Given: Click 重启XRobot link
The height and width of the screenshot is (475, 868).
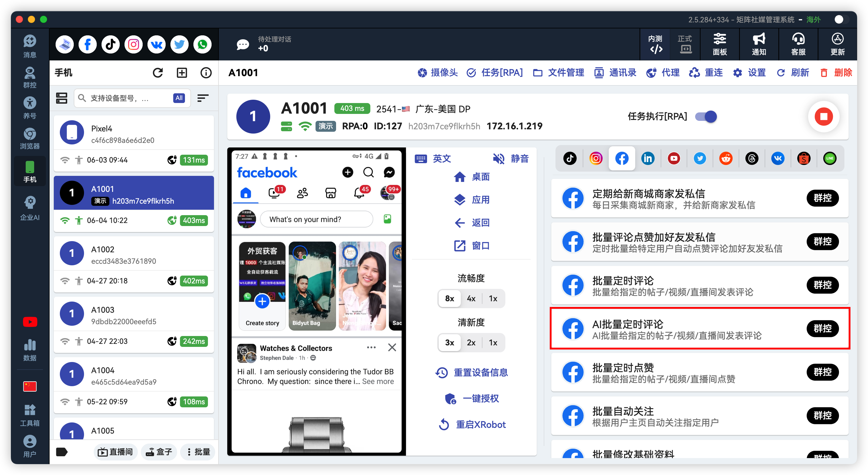Looking at the screenshot, I should coord(472,425).
